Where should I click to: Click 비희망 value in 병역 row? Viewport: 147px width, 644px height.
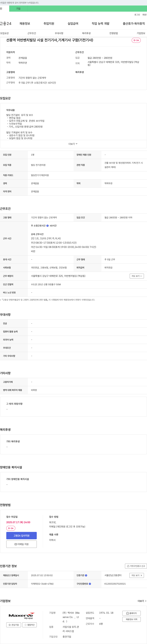pyautogui.click(x=34, y=390)
